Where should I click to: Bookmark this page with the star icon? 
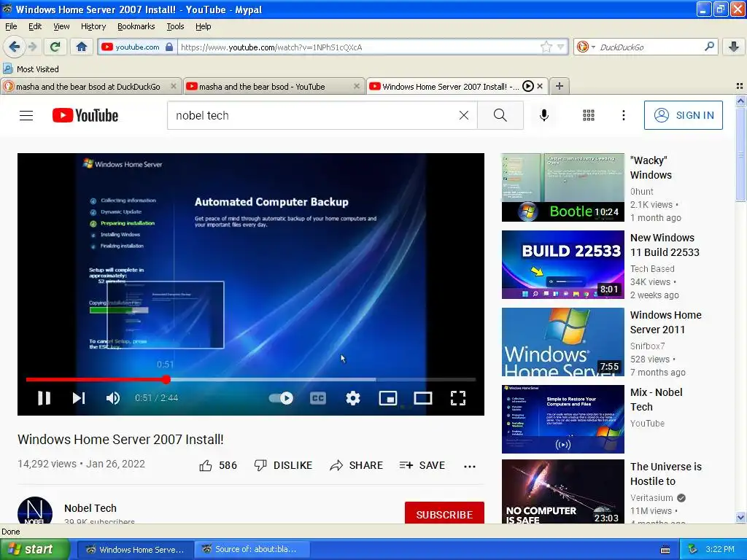[x=546, y=47]
